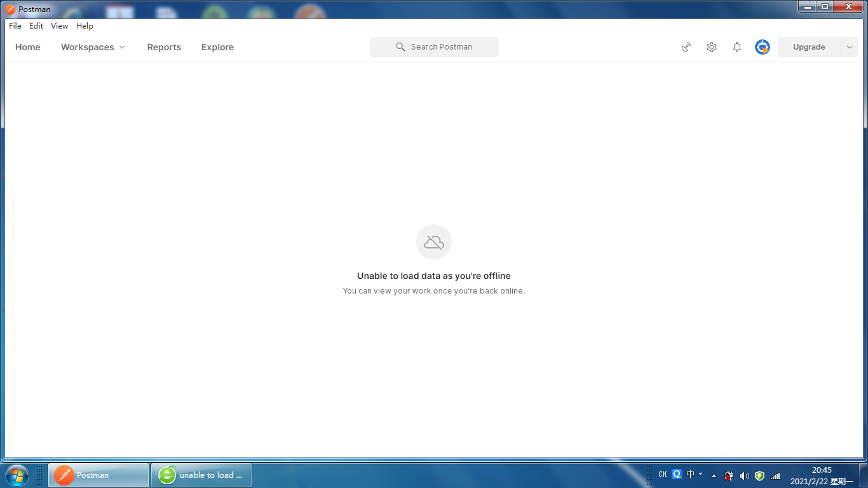Open Postman settings via the gear icon
The width and height of the screenshot is (868, 488).
(x=711, y=46)
